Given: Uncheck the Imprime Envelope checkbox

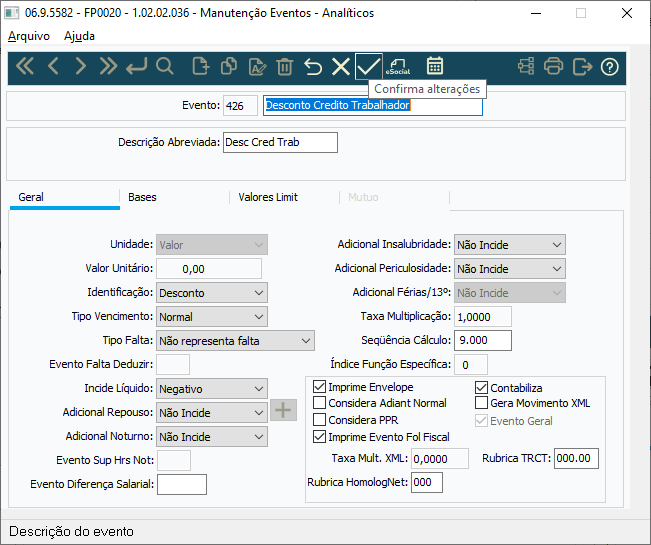Looking at the screenshot, I should [320, 387].
